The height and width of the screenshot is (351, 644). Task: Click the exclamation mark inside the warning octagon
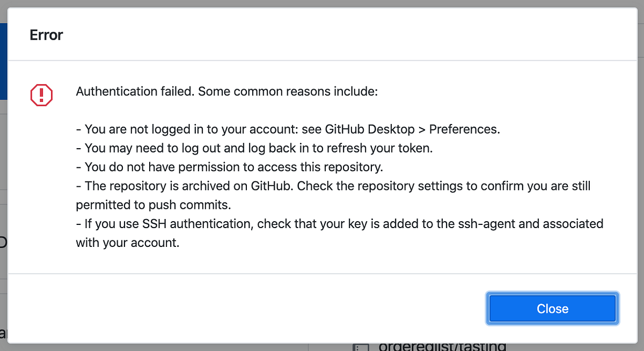tap(41, 94)
